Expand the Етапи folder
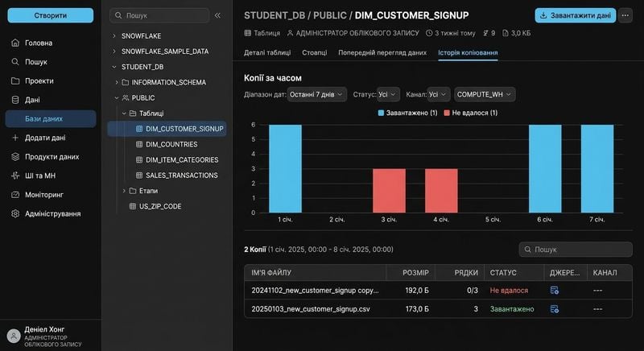The image size is (644, 351). point(124,191)
